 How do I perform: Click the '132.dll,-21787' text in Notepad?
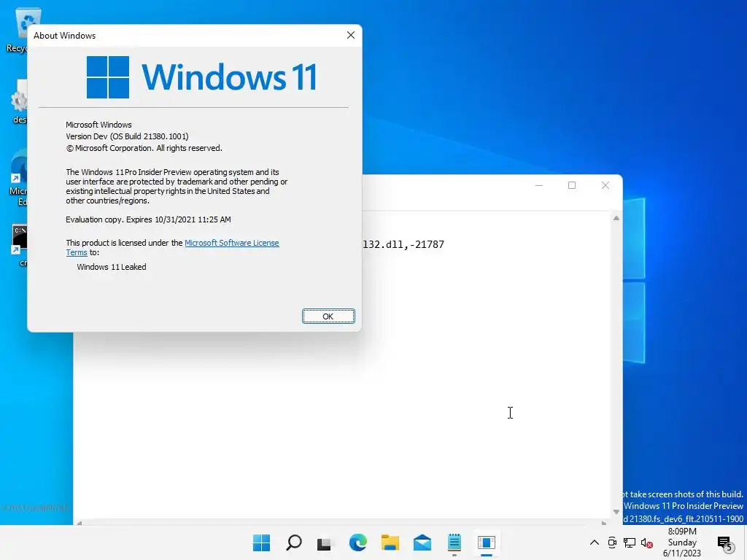pos(403,244)
